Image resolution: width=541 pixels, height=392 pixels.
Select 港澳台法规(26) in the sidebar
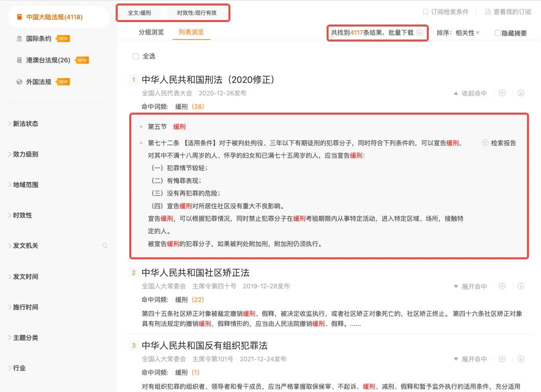point(48,60)
